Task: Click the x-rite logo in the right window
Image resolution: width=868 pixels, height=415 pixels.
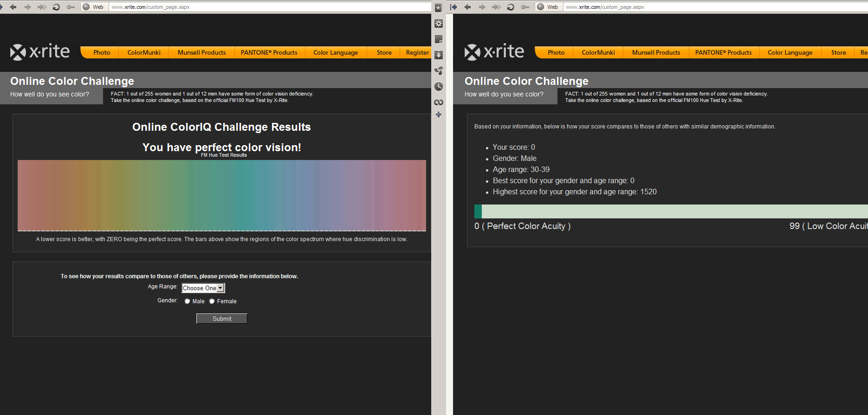Action: coord(494,52)
